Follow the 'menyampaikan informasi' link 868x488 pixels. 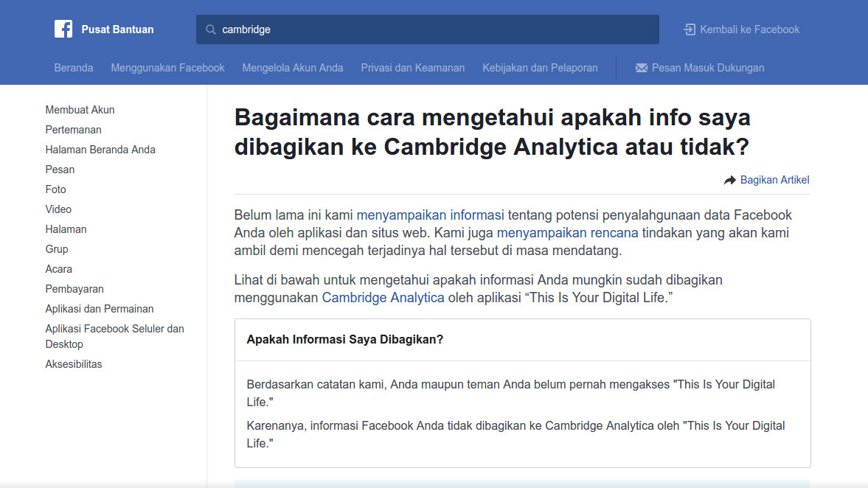[x=430, y=215]
